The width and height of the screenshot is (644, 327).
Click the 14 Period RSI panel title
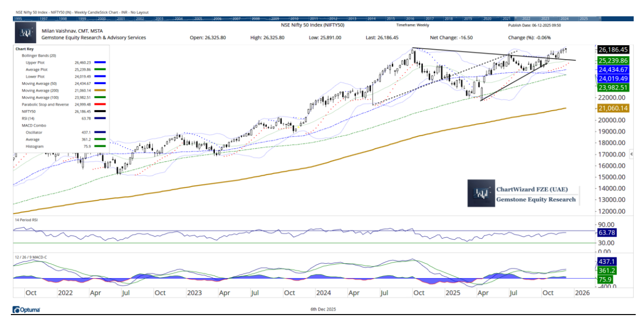(26, 220)
